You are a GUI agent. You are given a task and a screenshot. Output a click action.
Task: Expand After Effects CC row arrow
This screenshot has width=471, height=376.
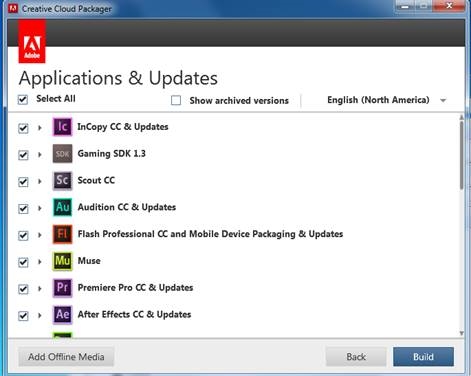tap(40, 315)
